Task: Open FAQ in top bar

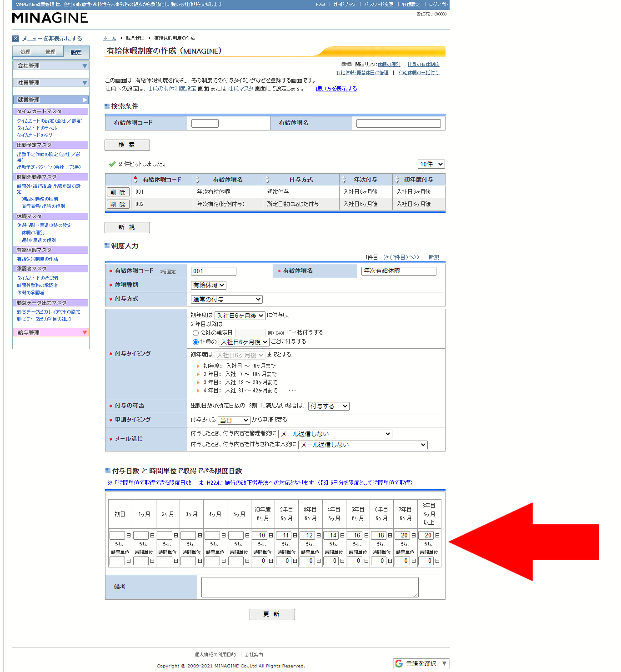Action: pyautogui.click(x=321, y=4)
